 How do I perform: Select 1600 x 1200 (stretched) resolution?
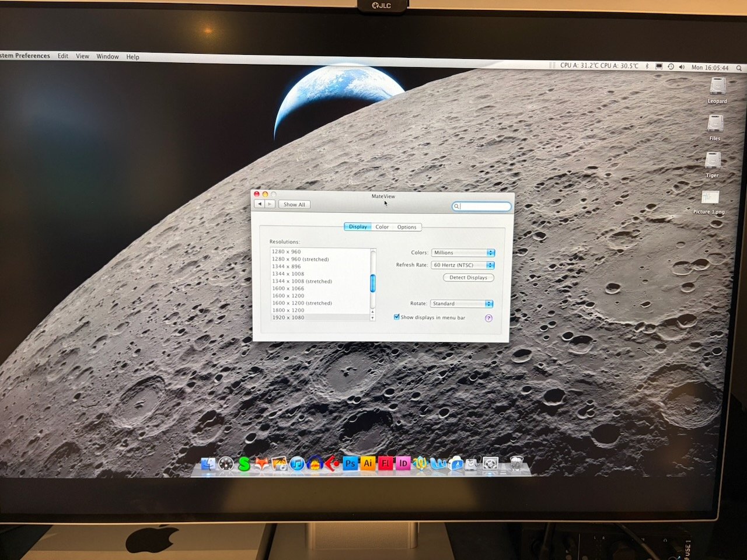[320, 303]
